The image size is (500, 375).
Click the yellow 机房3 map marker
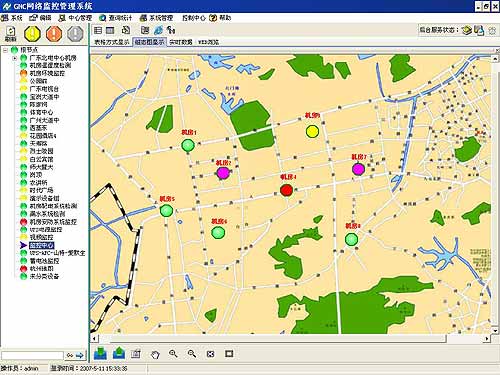click(312, 131)
